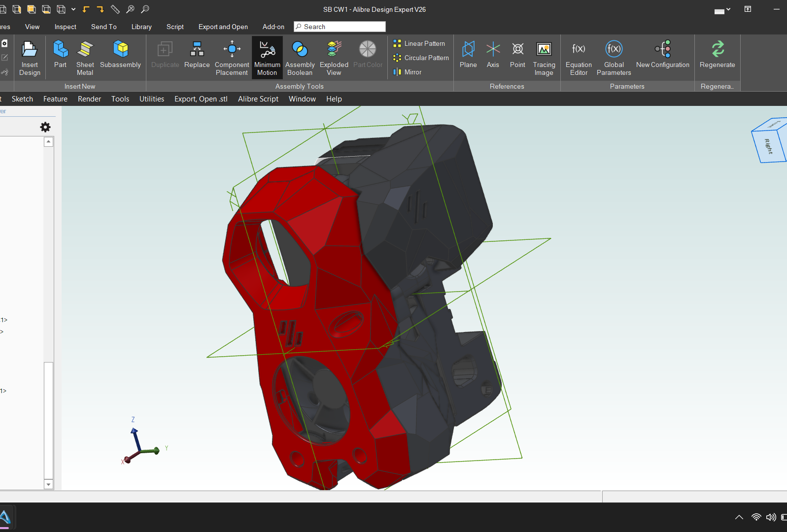Open the Window menu
Viewport: 787px width, 532px height.
302,99
